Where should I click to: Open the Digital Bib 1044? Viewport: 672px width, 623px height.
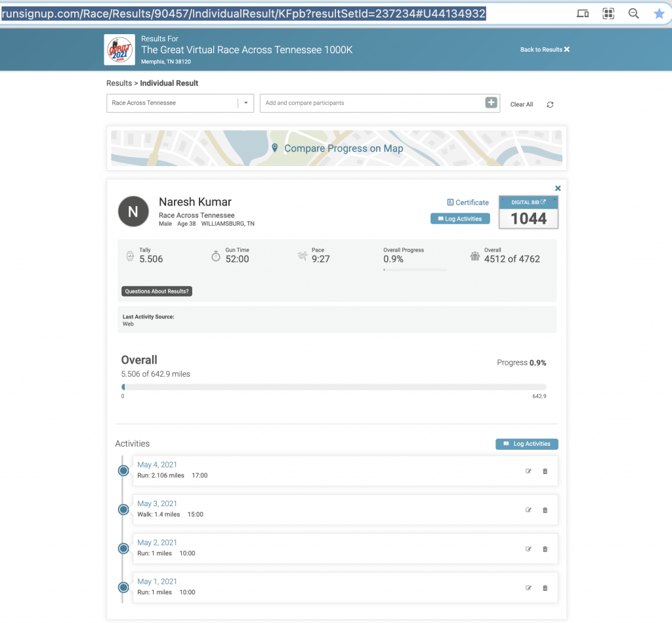pyautogui.click(x=528, y=213)
